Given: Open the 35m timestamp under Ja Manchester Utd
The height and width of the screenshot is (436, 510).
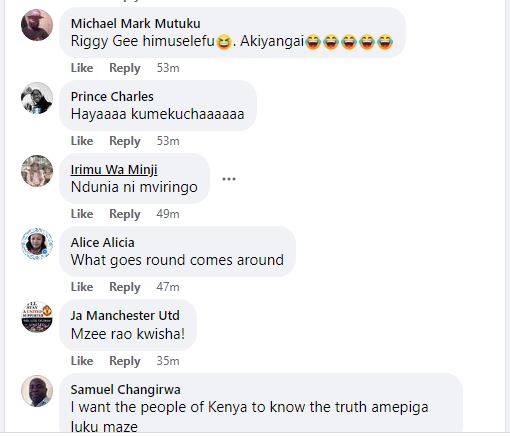Looking at the screenshot, I should tap(168, 361).
